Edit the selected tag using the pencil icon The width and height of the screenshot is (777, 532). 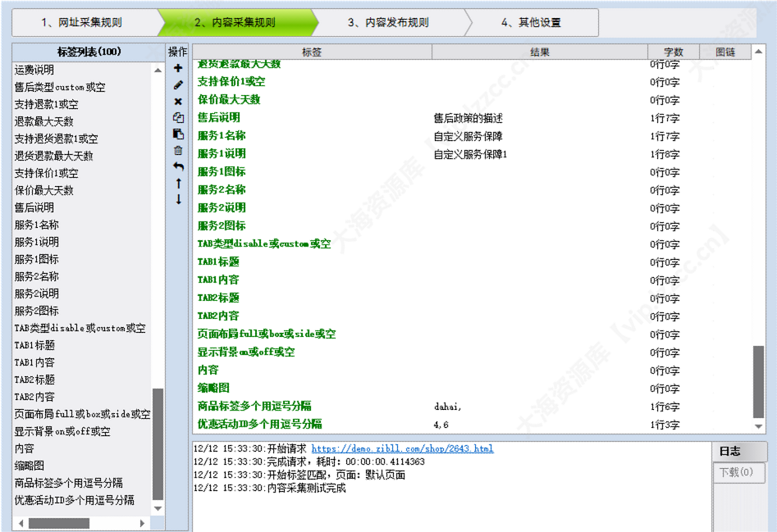coord(177,85)
